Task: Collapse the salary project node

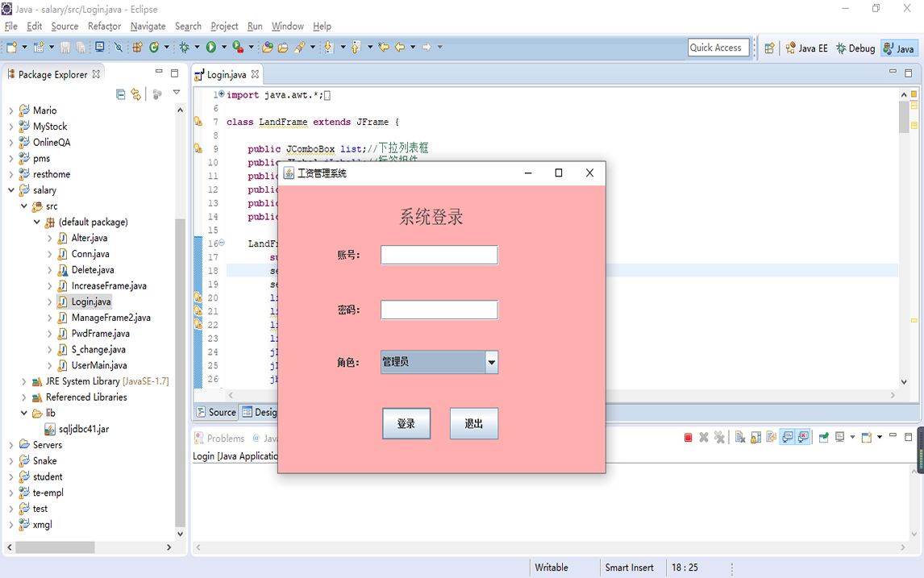Action: click(x=11, y=190)
